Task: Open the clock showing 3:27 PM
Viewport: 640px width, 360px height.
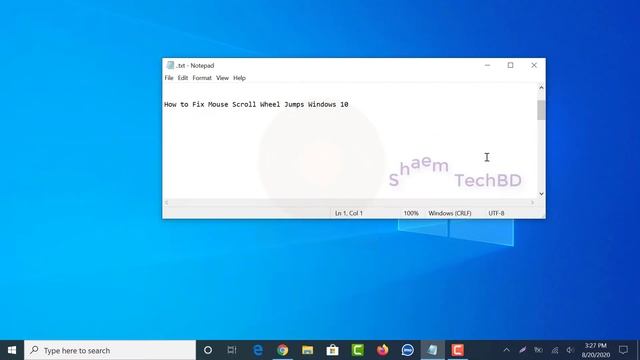Action: coord(596,350)
